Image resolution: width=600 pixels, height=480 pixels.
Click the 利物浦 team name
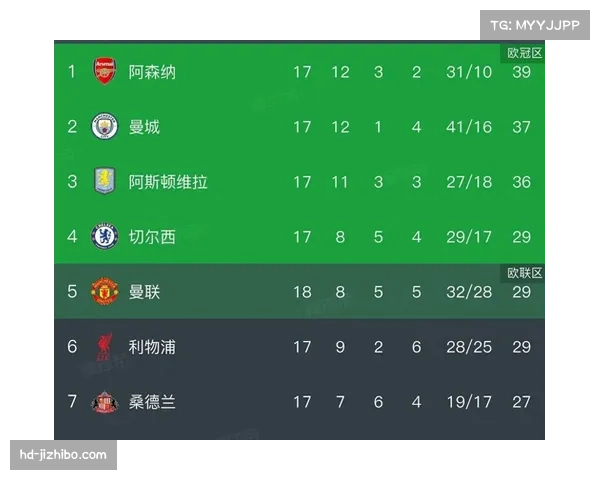[x=152, y=347]
